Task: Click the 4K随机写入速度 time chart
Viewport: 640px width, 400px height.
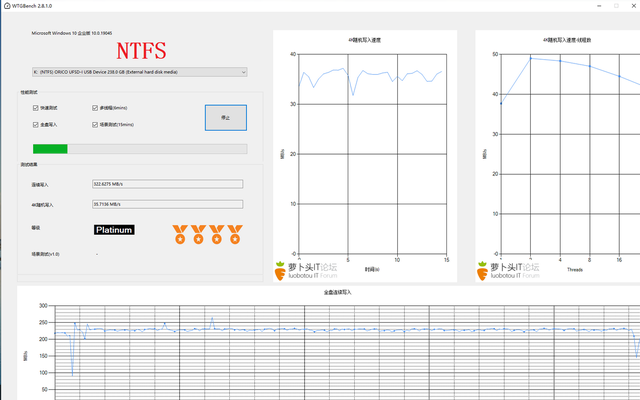Action: pyautogui.click(x=365, y=156)
